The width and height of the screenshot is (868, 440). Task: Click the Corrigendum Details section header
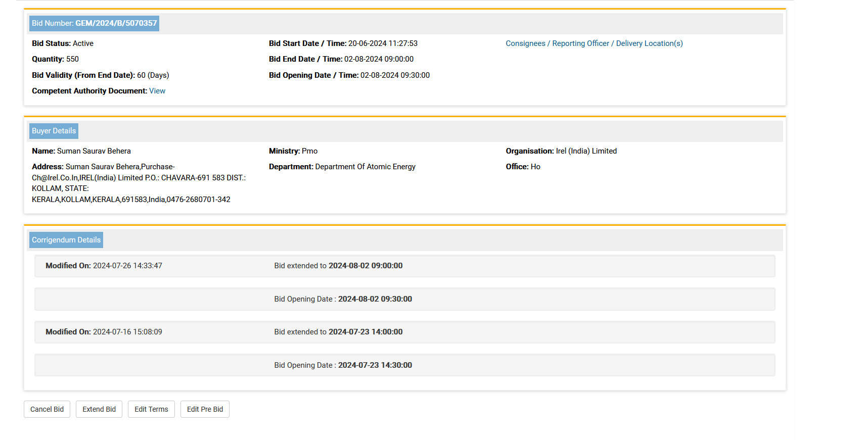click(x=66, y=240)
